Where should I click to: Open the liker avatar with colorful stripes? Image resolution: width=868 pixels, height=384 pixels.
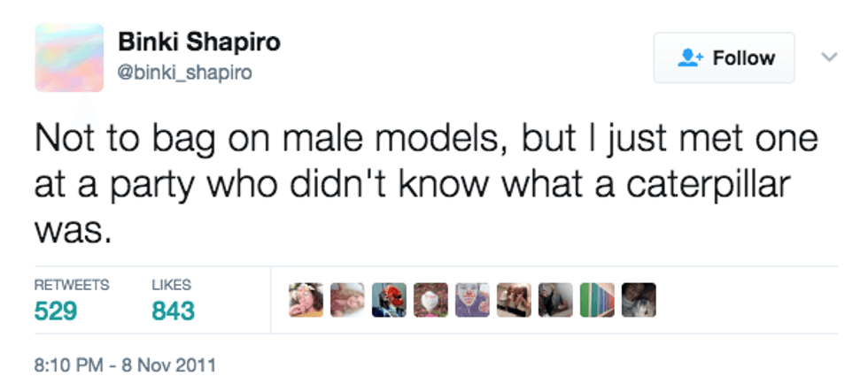coord(597,301)
